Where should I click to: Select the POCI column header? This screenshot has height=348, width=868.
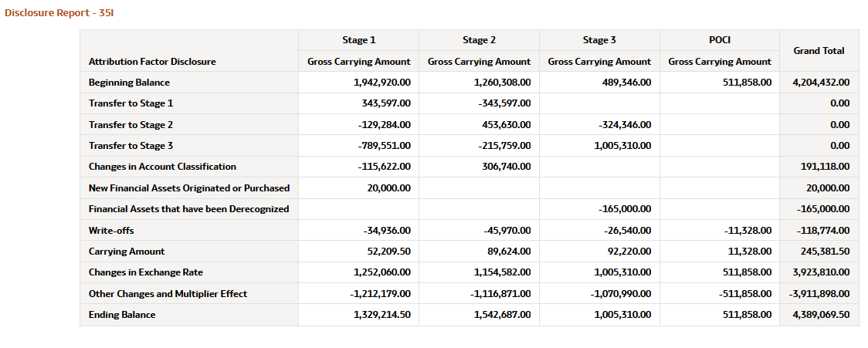click(720, 40)
